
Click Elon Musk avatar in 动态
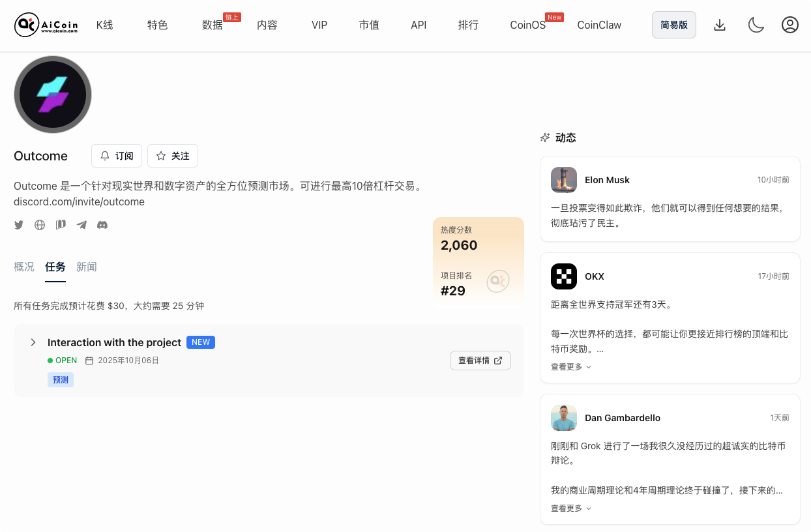tap(564, 180)
